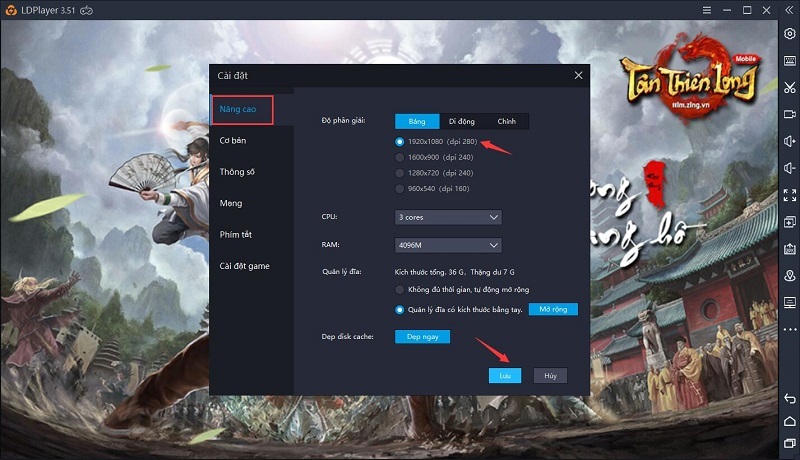This screenshot has height=460, width=800.
Task: Click Dẹp ngay clean cache button
Action: click(422, 337)
